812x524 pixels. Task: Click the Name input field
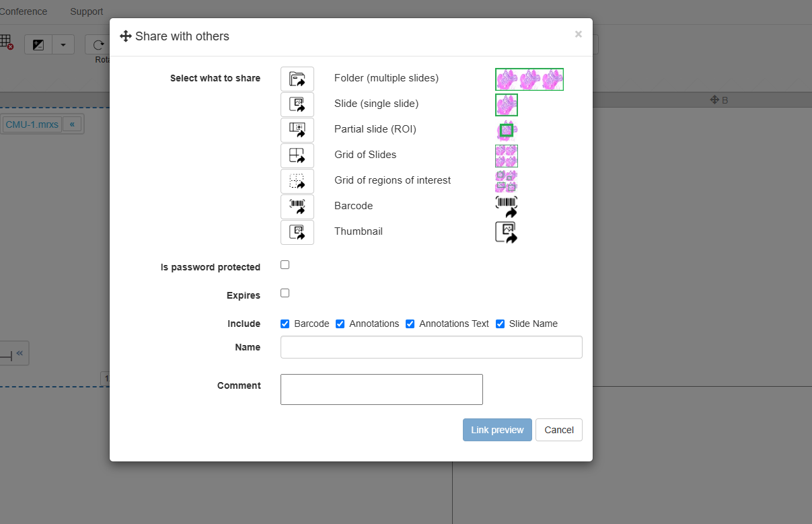pos(431,347)
